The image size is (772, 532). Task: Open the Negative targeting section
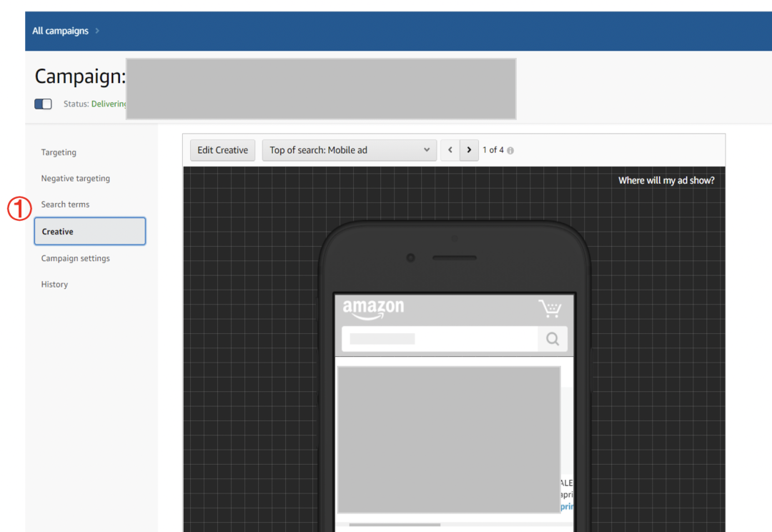75,178
